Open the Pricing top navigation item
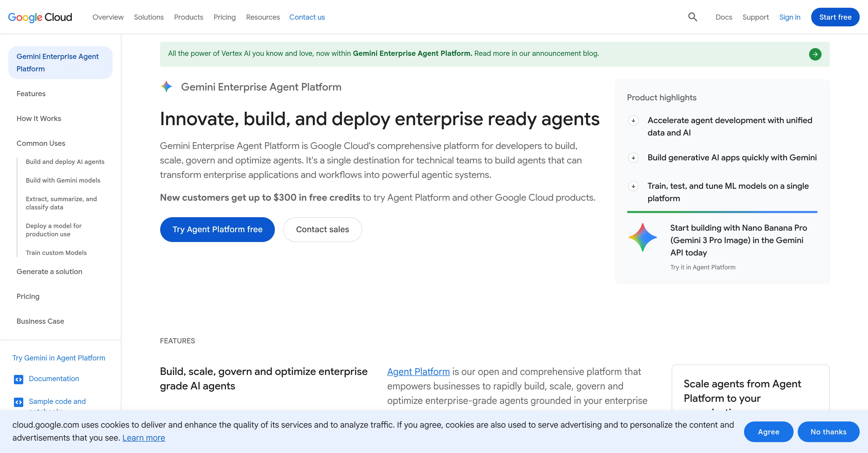 (225, 17)
